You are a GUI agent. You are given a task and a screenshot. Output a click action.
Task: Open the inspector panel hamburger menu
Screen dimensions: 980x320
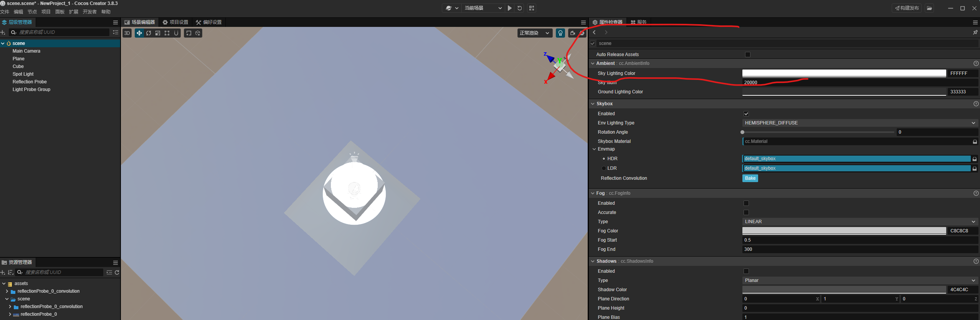pyautogui.click(x=975, y=22)
